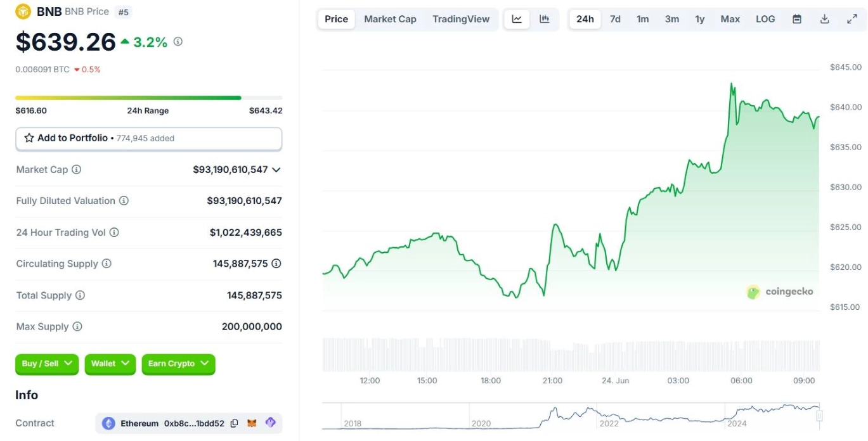Select the Max time range
868x441 pixels.
(x=730, y=19)
